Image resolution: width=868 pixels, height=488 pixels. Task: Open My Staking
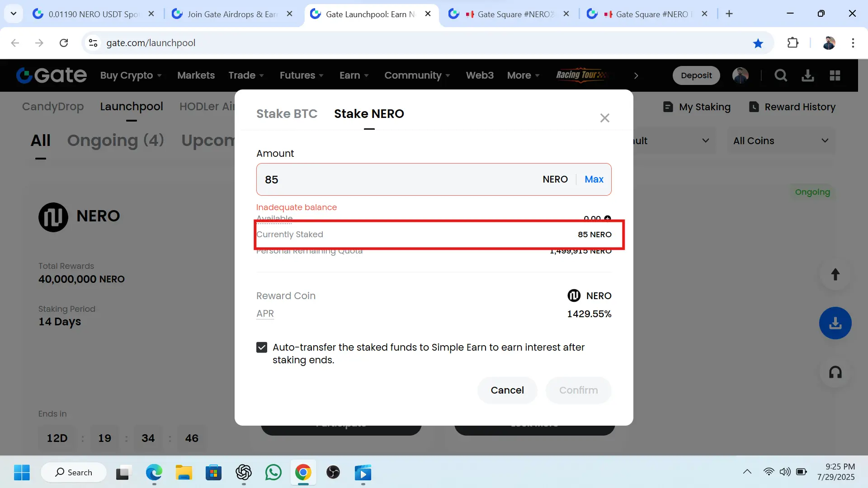(x=697, y=107)
